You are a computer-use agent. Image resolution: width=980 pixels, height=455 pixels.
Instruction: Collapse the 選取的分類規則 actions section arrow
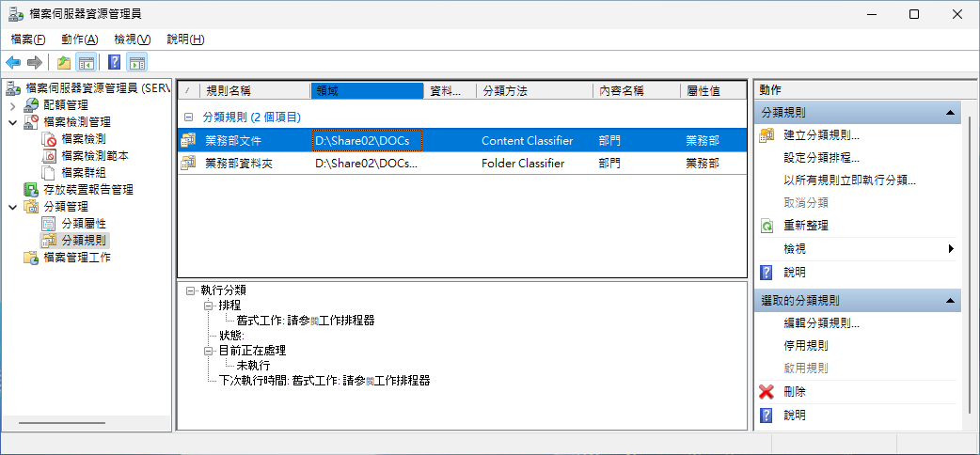point(950,301)
